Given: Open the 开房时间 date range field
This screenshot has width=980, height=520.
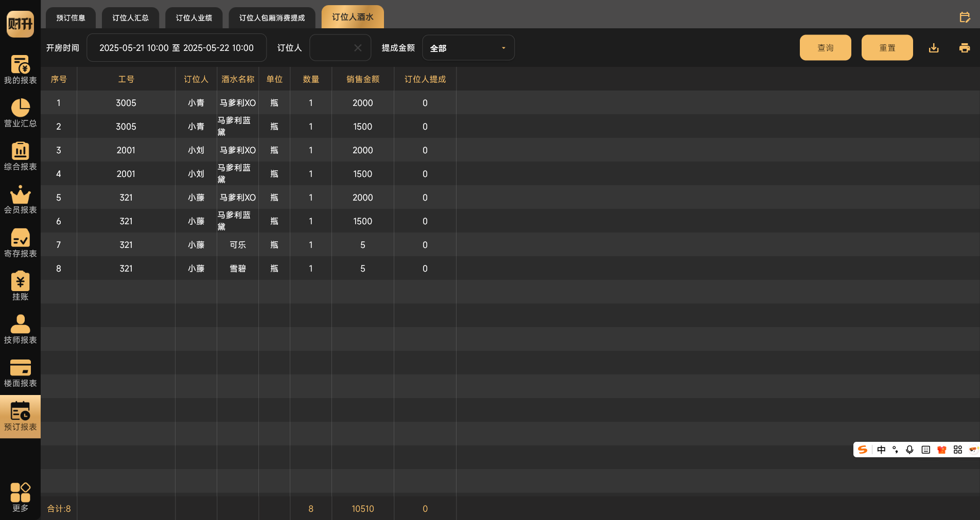Looking at the screenshot, I should [177, 48].
